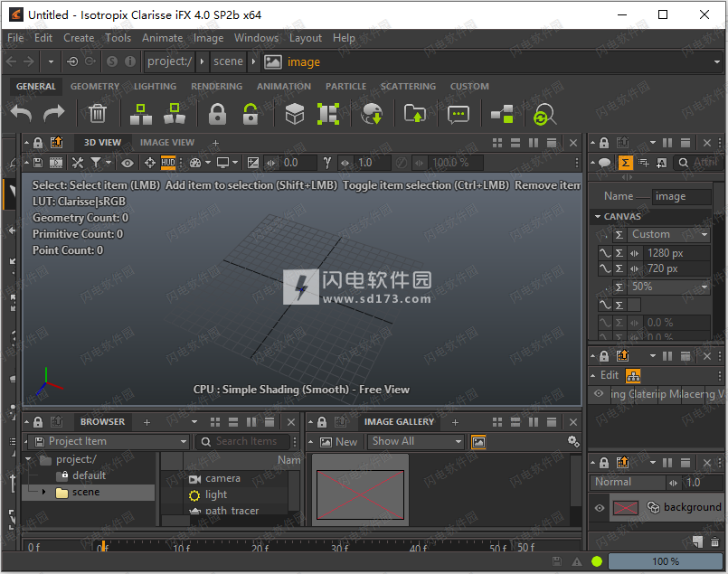Click the new layer page icon
Screen dimensions: 728x574
pos(698,541)
